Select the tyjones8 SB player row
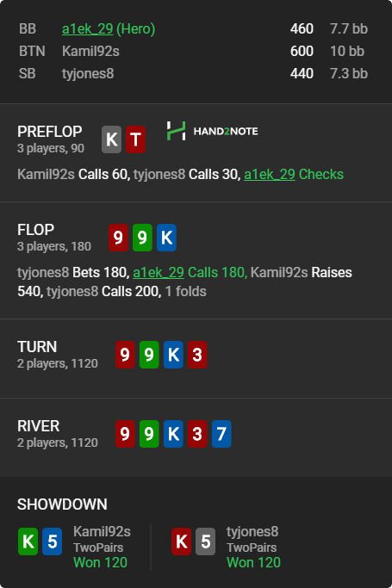This screenshot has height=588, width=392. click(193, 74)
